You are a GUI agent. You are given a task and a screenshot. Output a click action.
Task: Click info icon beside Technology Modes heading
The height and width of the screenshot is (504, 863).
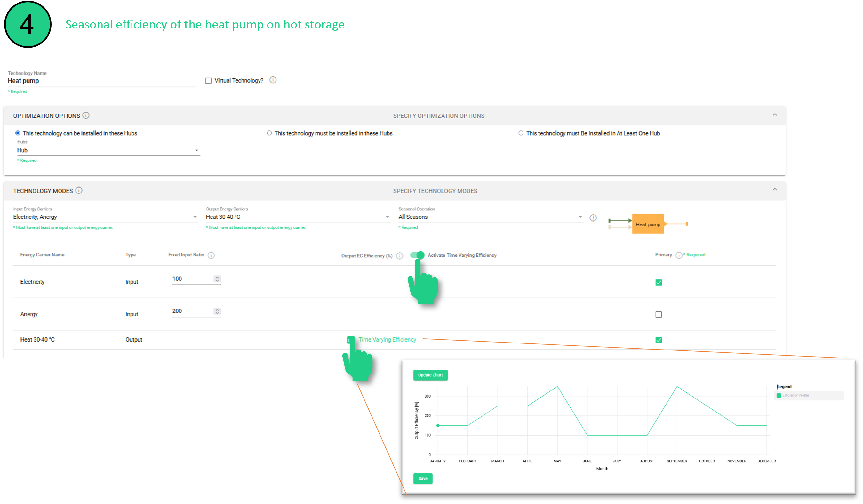pos(79,191)
